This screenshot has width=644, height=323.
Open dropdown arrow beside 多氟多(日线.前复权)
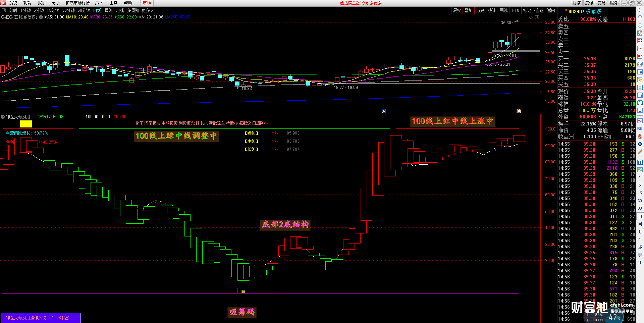(41, 17)
